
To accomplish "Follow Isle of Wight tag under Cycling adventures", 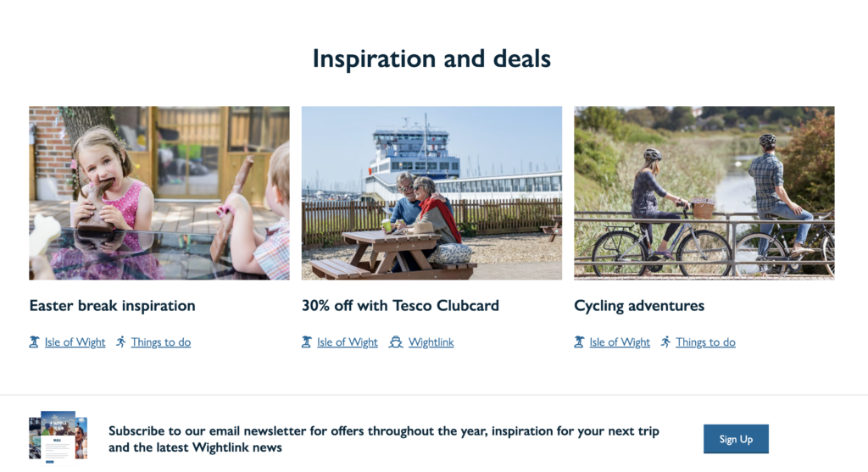I will [x=620, y=342].
